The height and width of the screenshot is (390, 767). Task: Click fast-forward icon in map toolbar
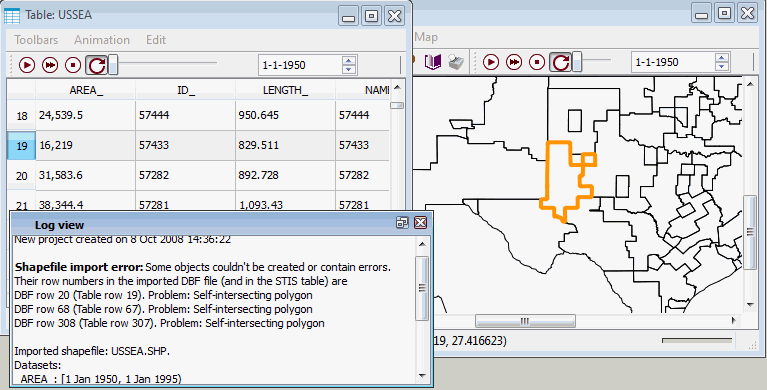(514, 62)
